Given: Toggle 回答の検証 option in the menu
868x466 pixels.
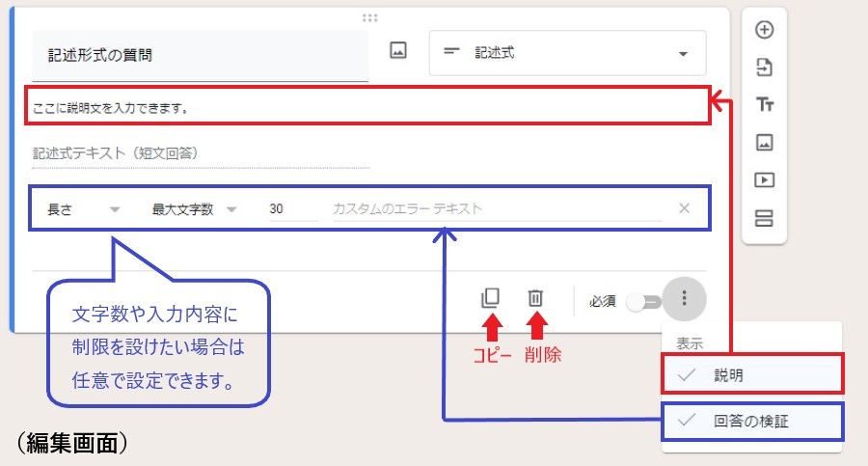Looking at the screenshot, I should (x=752, y=421).
